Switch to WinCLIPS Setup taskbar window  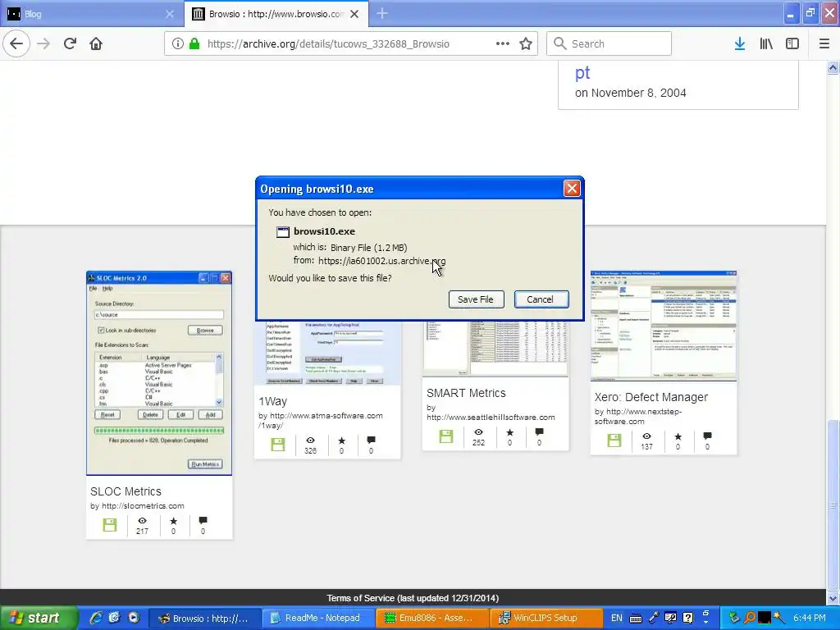click(x=546, y=618)
